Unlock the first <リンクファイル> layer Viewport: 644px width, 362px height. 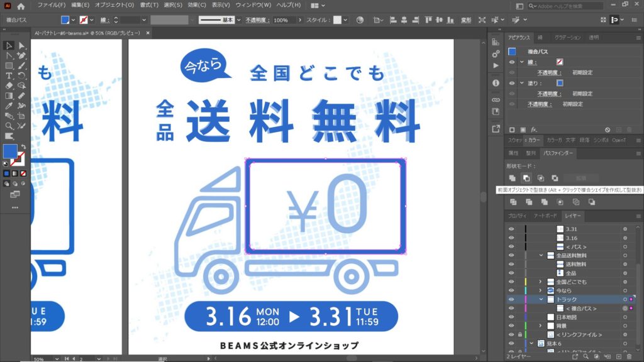(520, 334)
